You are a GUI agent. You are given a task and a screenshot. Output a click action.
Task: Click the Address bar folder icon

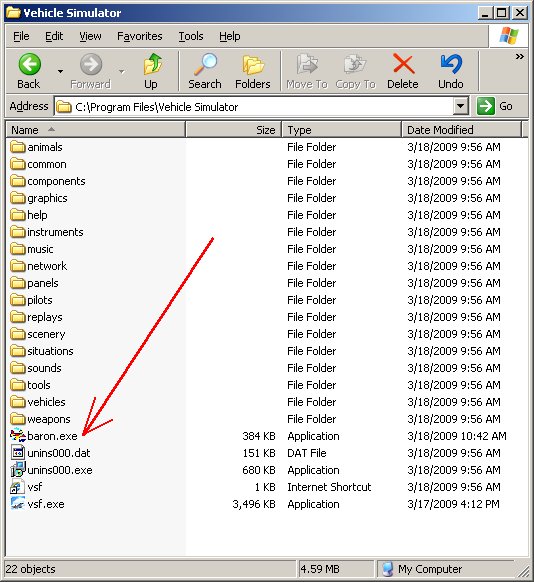tap(64, 107)
